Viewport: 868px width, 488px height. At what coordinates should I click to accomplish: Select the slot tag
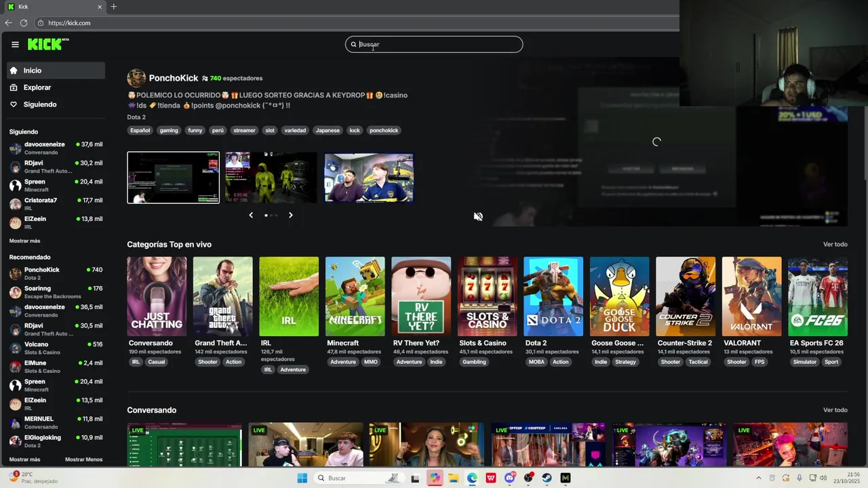click(270, 130)
